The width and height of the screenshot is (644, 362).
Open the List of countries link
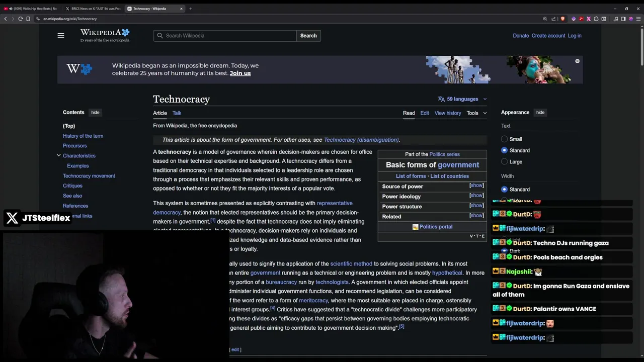click(x=449, y=176)
